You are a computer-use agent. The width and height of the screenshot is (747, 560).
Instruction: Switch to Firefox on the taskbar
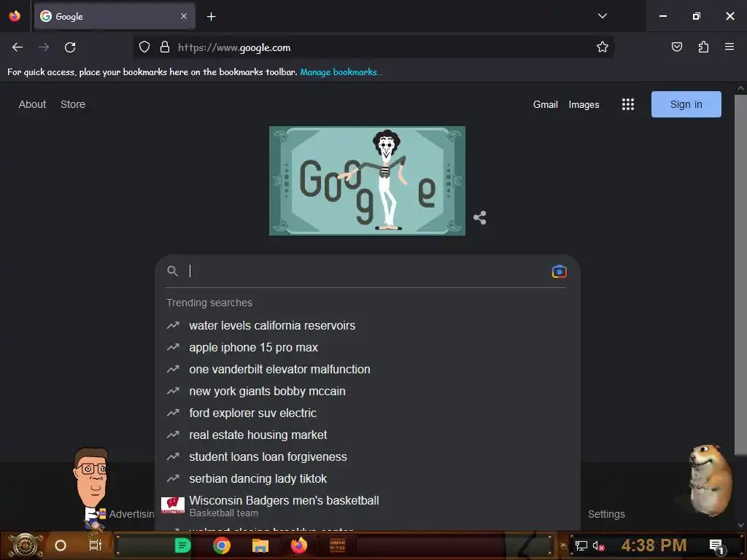coord(298,545)
